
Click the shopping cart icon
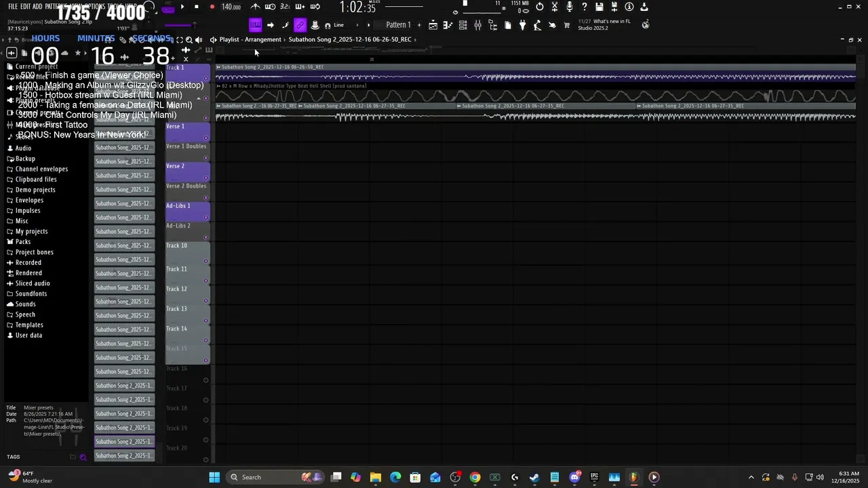(567, 25)
